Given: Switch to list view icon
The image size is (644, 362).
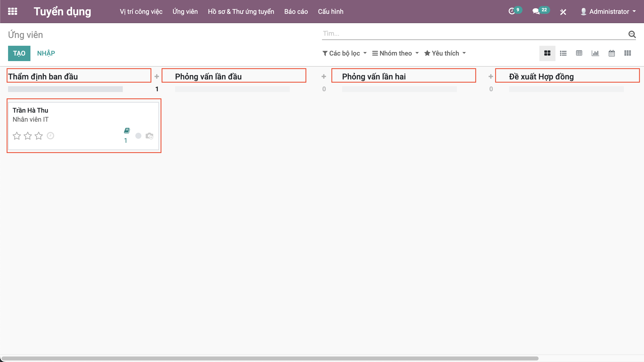Looking at the screenshot, I should [x=563, y=53].
